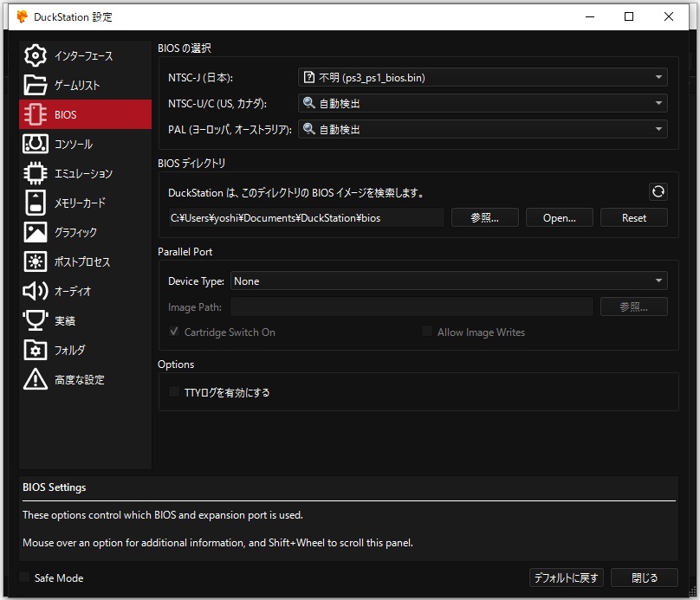The height and width of the screenshot is (600, 700).
Task: Close the DuckStation settings window
Action: (668, 16)
